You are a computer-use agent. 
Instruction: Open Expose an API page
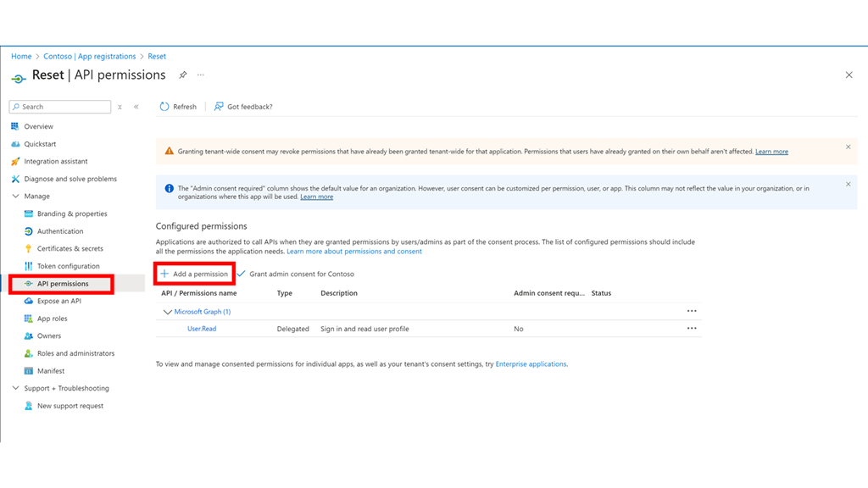[x=58, y=301]
